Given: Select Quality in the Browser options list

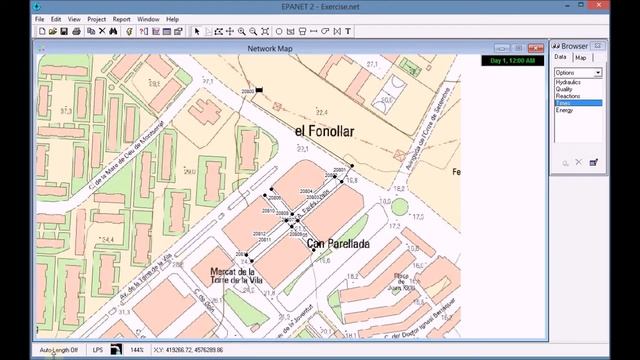Looking at the screenshot, I should 564,89.
